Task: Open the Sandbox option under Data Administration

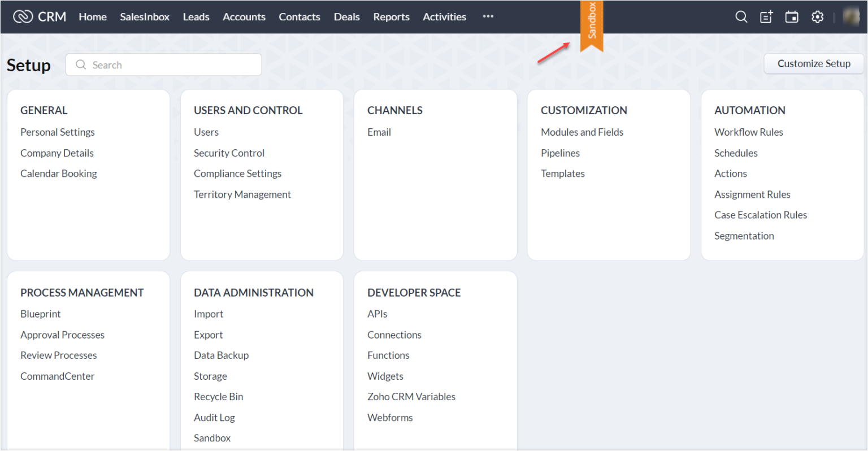Action: click(x=212, y=437)
